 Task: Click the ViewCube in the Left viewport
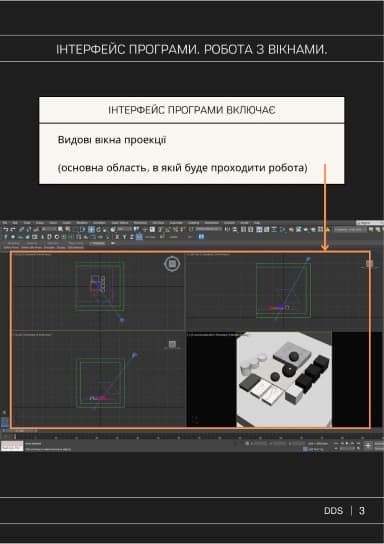pos(172,344)
